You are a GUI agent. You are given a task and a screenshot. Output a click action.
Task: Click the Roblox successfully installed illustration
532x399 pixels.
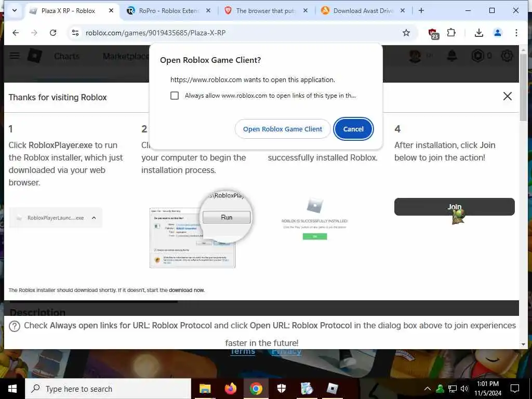pos(314,219)
